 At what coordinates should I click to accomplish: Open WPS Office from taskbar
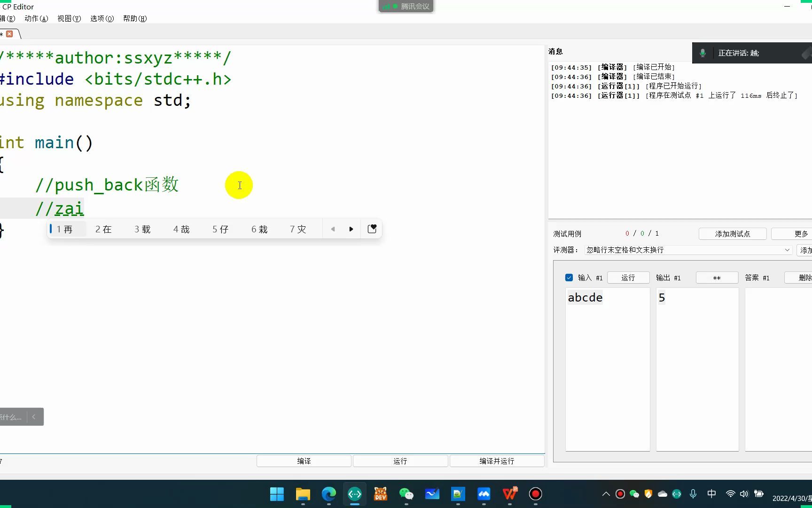coord(509,494)
